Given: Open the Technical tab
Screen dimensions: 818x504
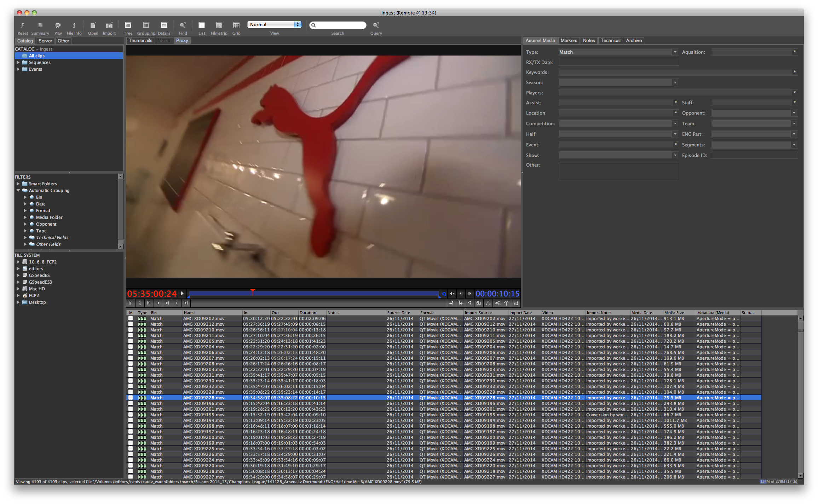Looking at the screenshot, I should click(x=610, y=41).
